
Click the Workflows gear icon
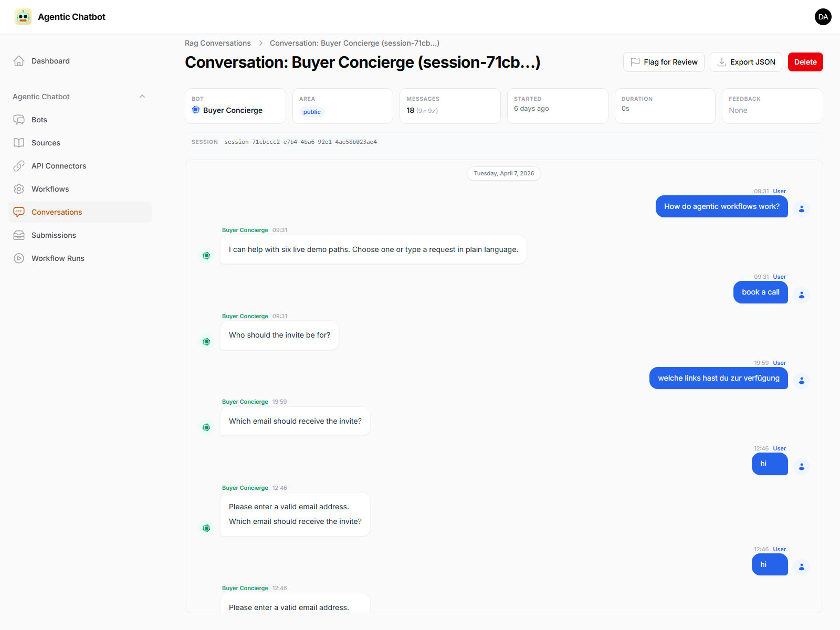tap(19, 189)
